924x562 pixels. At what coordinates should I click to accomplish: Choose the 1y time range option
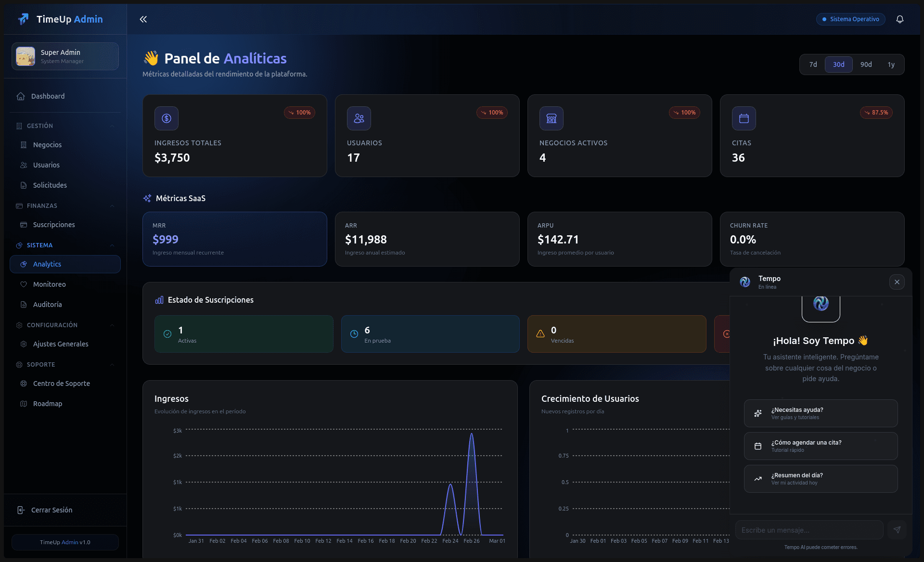tap(891, 64)
